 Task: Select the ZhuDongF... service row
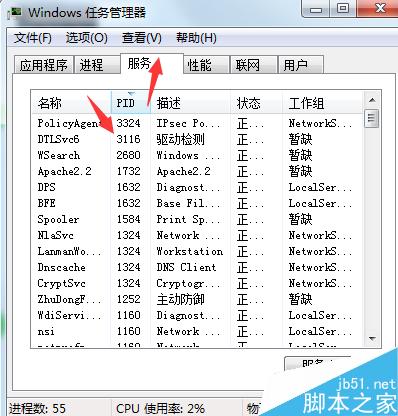pos(197,299)
